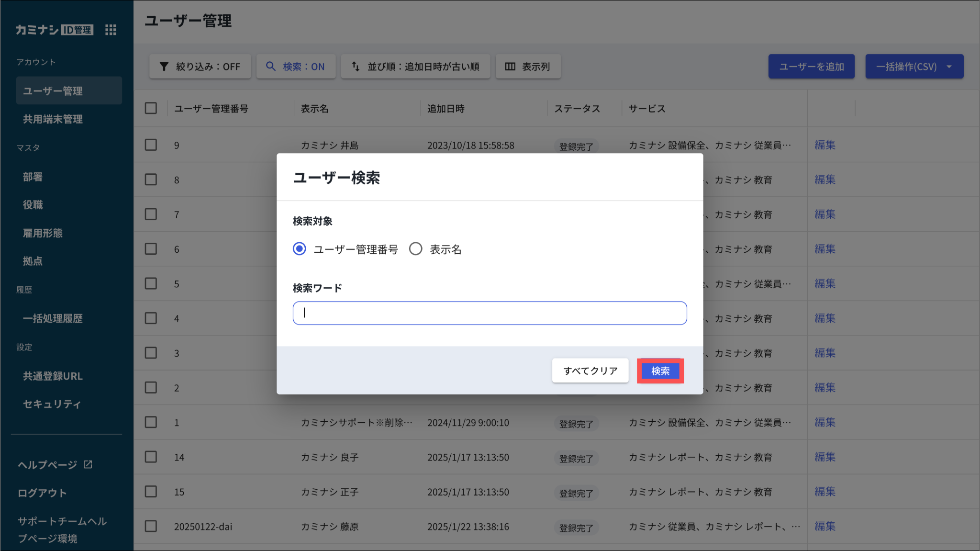Check the box for user 14
980x551 pixels.
151,457
